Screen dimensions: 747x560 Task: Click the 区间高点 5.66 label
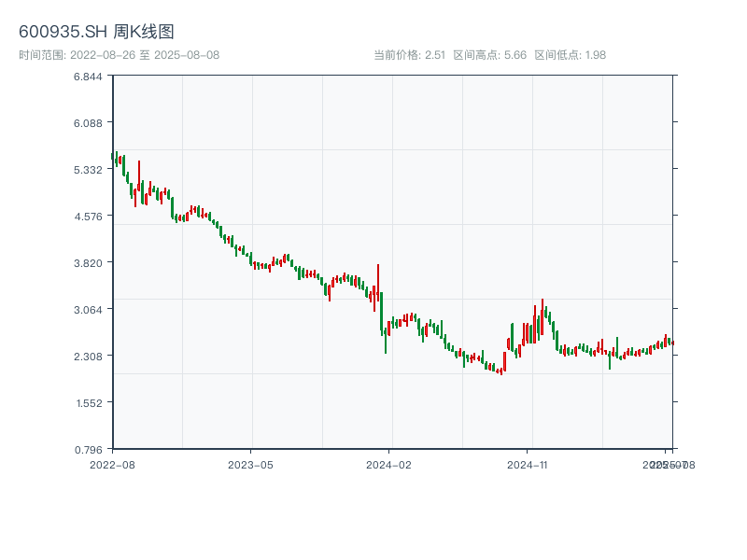click(489, 55)
